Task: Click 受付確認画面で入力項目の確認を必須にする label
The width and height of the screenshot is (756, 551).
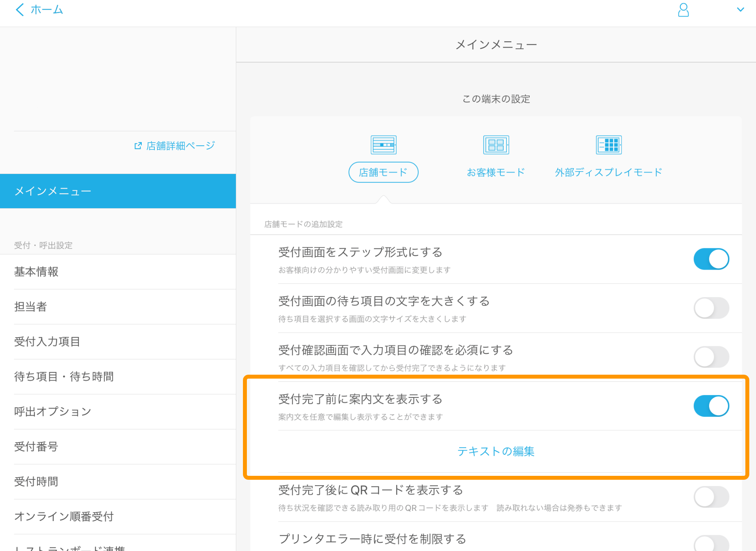Action: click(396, 350)
